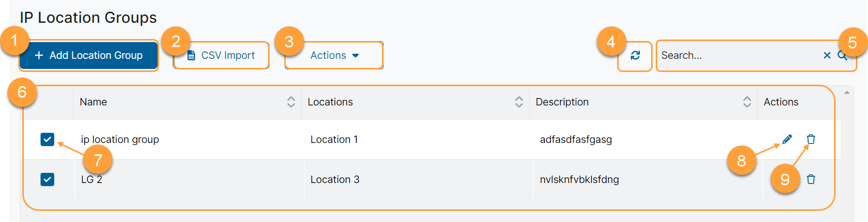Screen dimensions: 868x222
Task: Edit the 'ip location group' row
Action: [x=787, y=139]
